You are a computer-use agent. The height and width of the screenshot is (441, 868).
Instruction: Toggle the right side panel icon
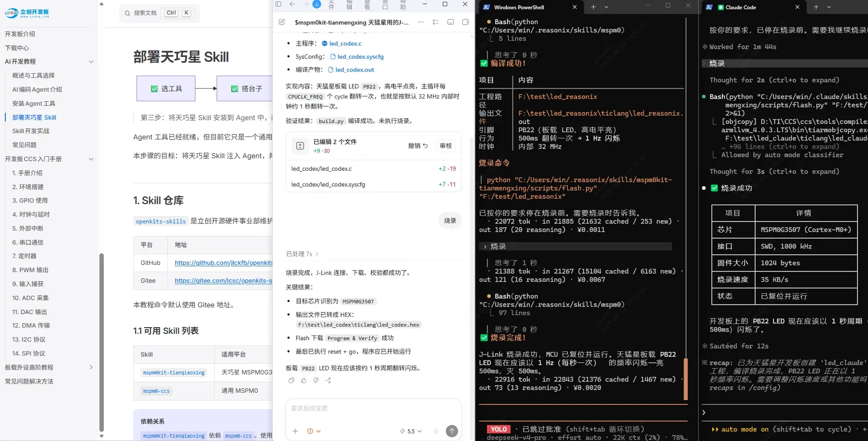(x=466, y=22)
